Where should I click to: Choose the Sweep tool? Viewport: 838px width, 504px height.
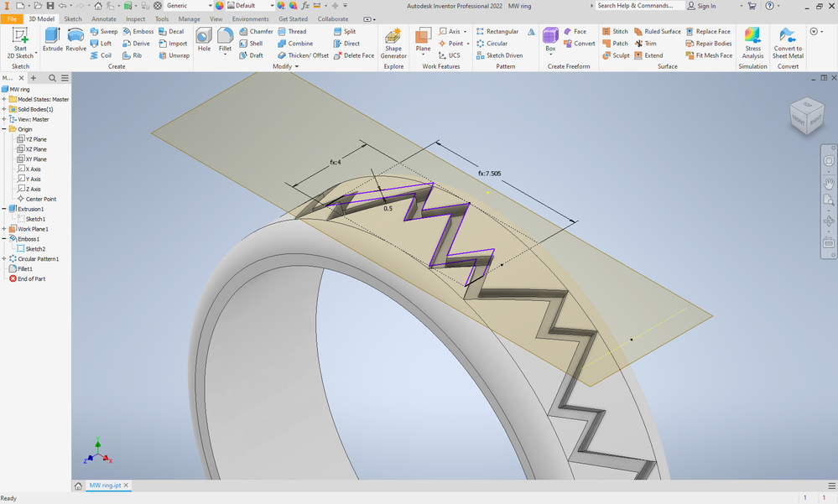[x=104, y=32]
